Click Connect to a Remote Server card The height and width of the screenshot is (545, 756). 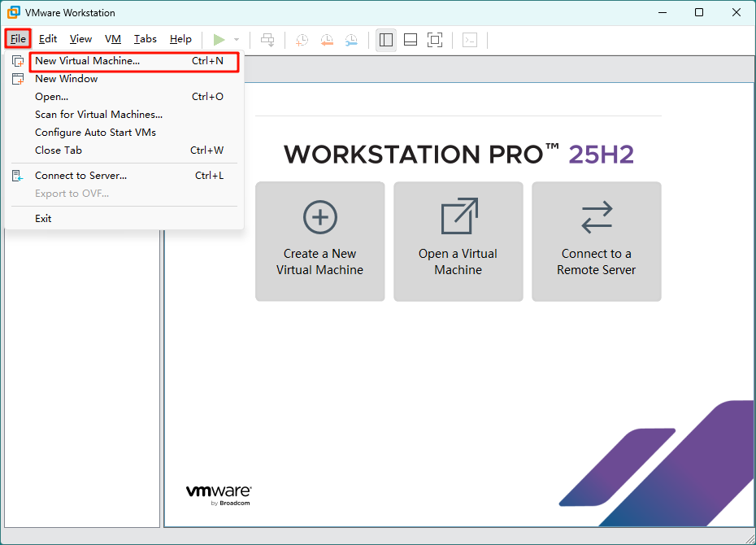[x=597, y=241]
